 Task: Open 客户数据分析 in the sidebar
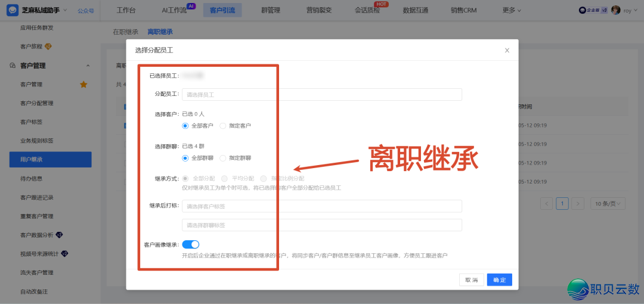[x=37, y=235]
